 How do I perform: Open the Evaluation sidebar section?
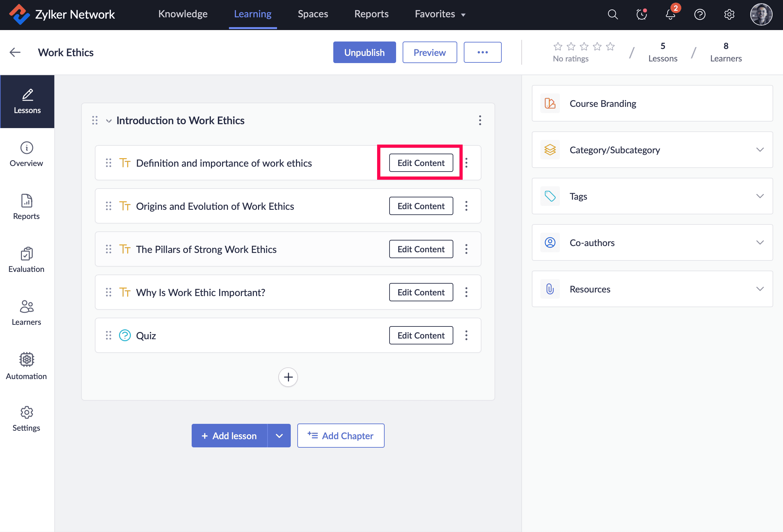tap(26, 259)
